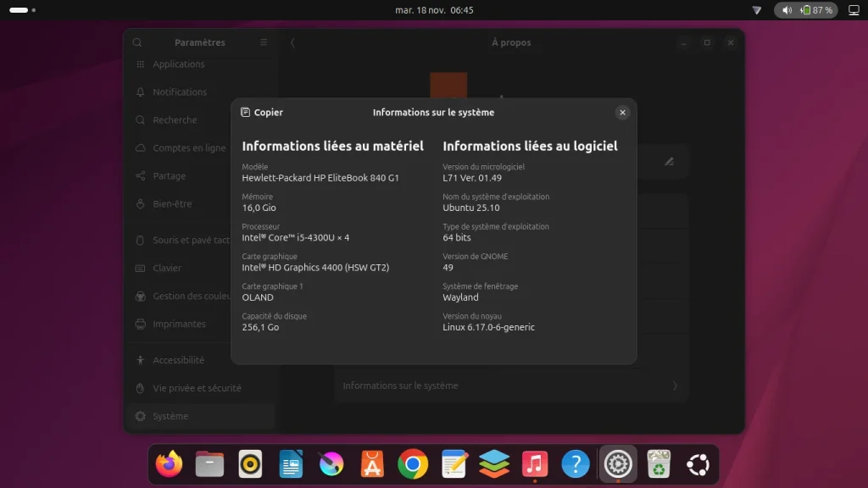Image resolution: width=868 pixels, height=488 pixels.
Task: Open Firefox from the dock
Action: (169, 463)
